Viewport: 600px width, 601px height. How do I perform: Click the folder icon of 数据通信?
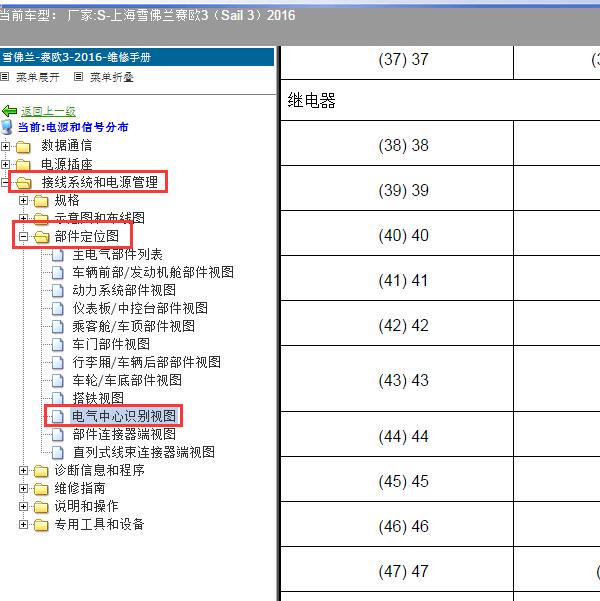tap(23, 146)
